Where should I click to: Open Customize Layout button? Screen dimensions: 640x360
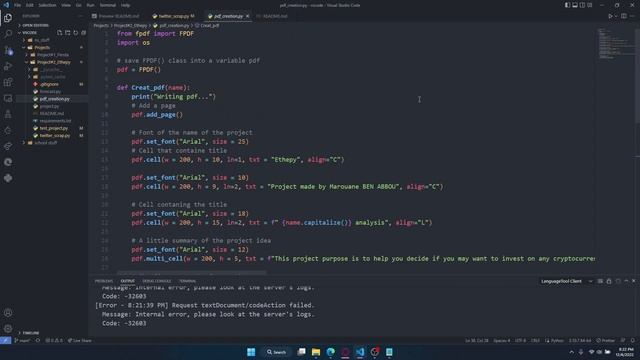[589, 5]
